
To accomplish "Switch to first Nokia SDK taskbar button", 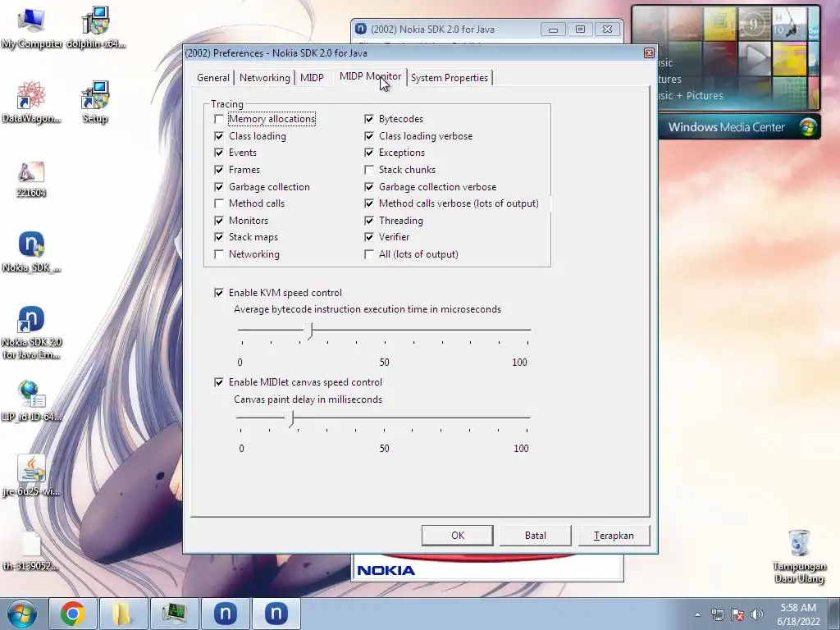I will pyautogui.click(x=225, y=614).
